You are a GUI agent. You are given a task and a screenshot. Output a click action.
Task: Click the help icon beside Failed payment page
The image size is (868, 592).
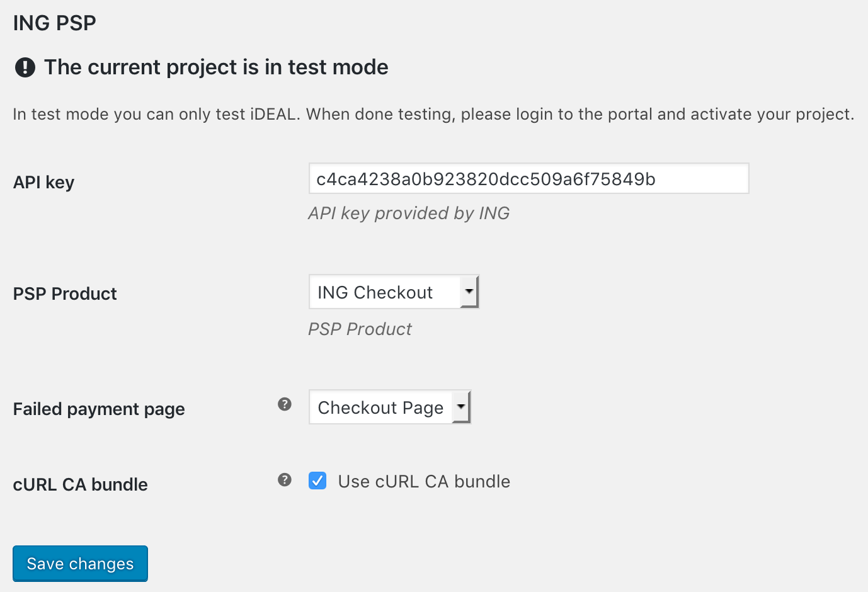click(285, 404)
